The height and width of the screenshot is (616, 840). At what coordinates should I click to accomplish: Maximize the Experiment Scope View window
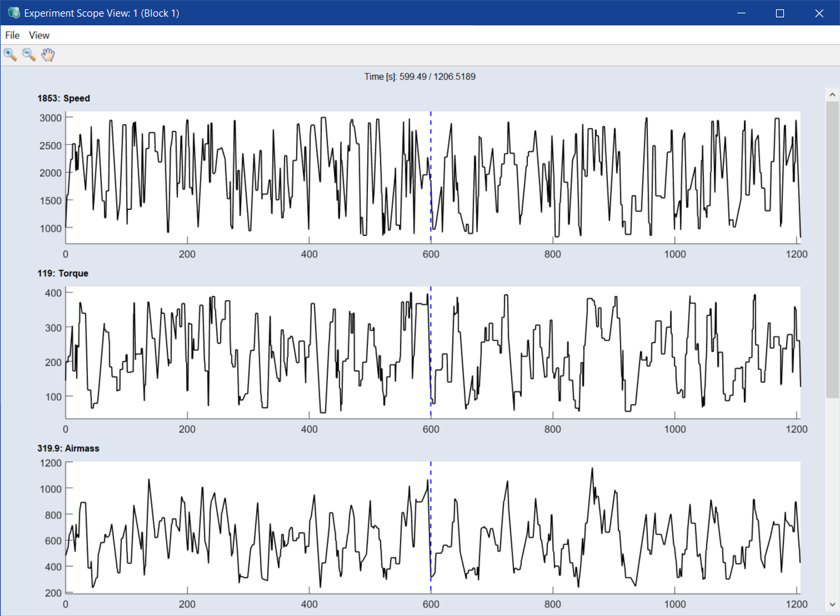pyautogui.click(x=780, y=13)
